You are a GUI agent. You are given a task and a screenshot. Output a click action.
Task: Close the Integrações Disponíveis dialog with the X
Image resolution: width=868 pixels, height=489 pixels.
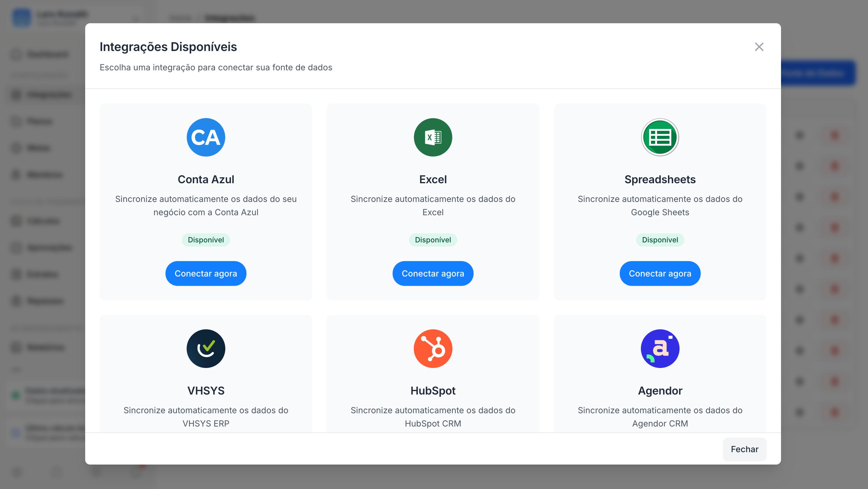[759, 47]
